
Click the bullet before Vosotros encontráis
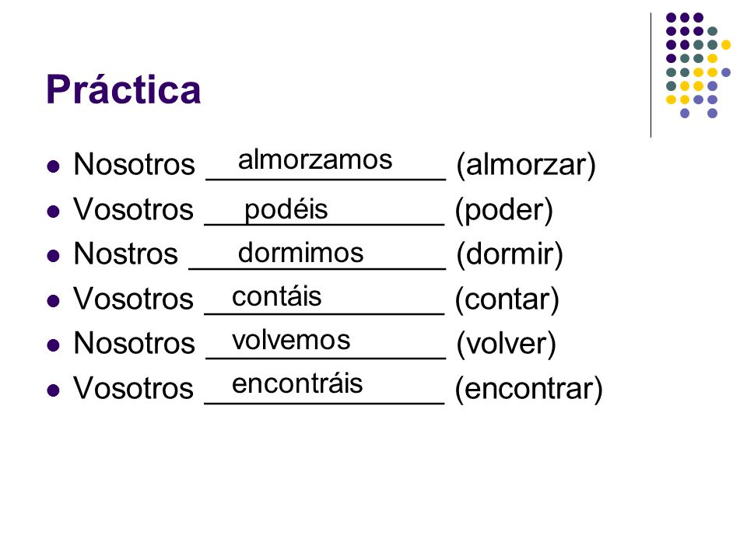54,390
